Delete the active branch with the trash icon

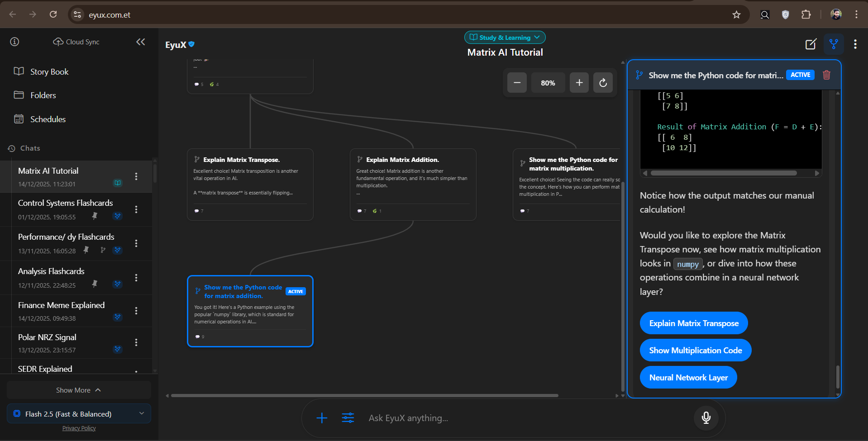(826, 75)
